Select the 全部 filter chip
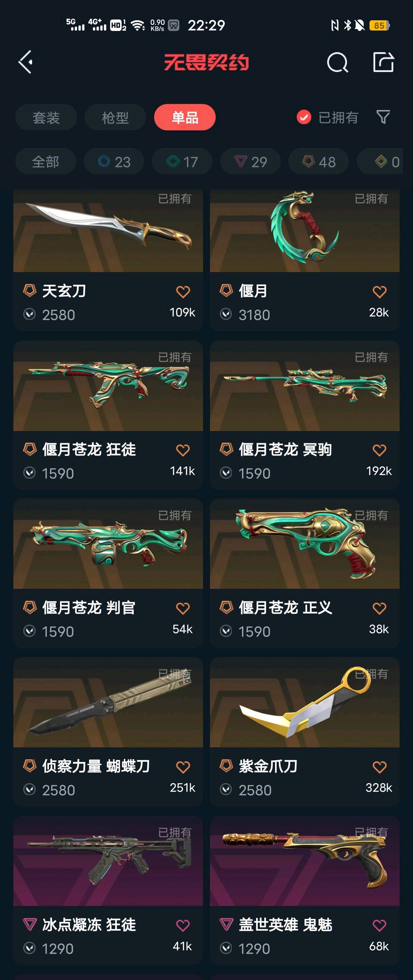Screen dimensions: 413x980 pyautogui.click(x=46, y=162)
